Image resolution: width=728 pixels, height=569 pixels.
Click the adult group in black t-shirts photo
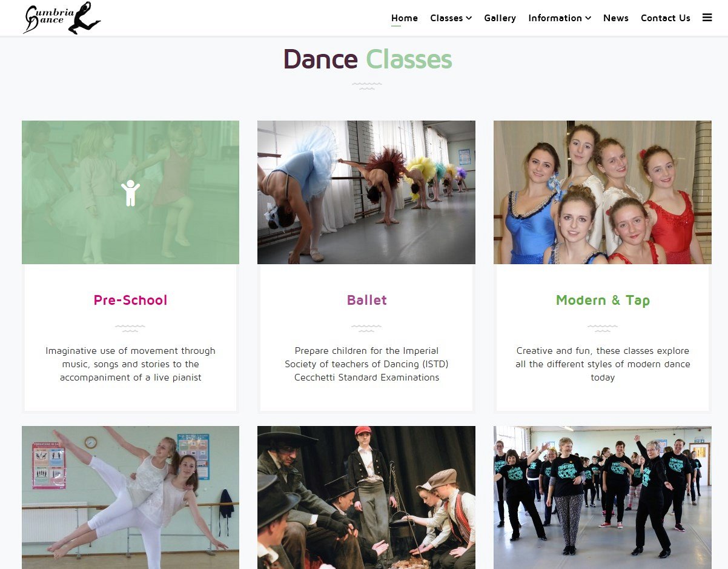pyautogui.click(x=603, y=497)
